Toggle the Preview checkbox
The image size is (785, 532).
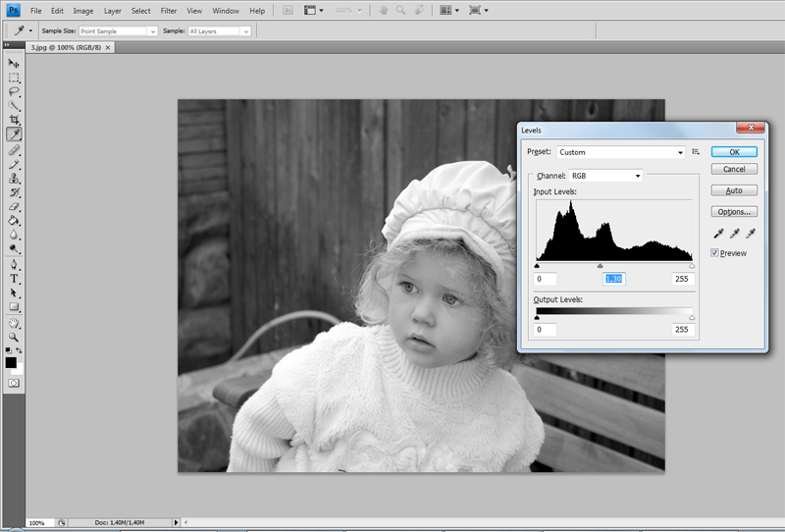tap(715, 253)
